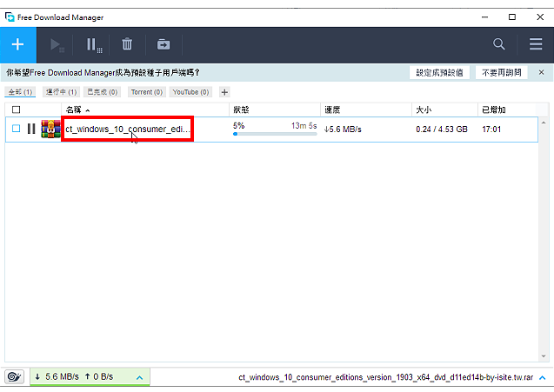Image resolution: width=554 pixels, height=392 pixels.
Task: Click the ↓5.6 MB/s speed cell
Action: [x=343, y=130]
